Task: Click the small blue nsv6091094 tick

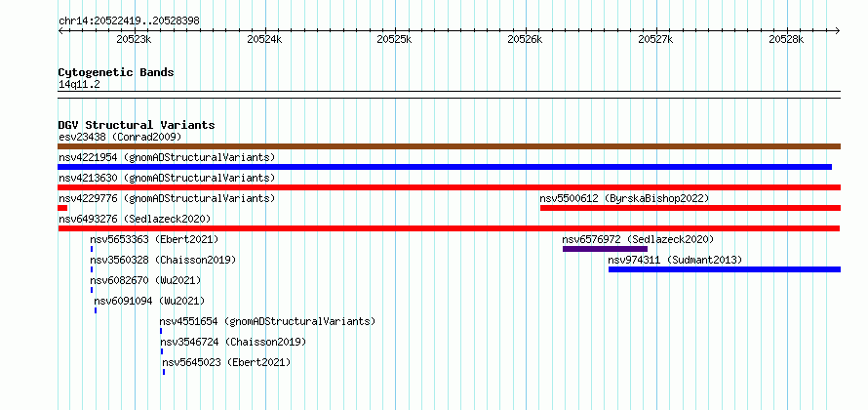Action: point(96,310)
